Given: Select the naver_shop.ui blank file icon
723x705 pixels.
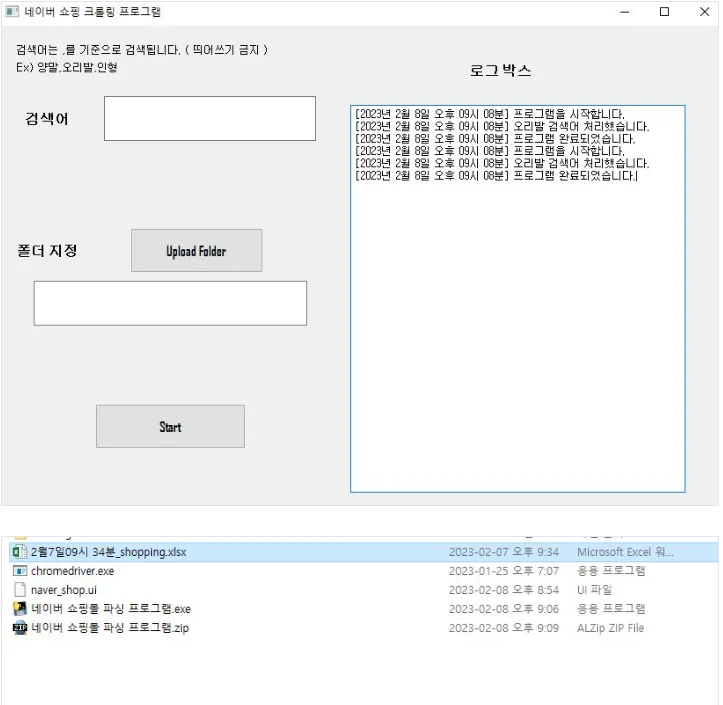Looking at the screenshot, I should [x=20, y=590].
